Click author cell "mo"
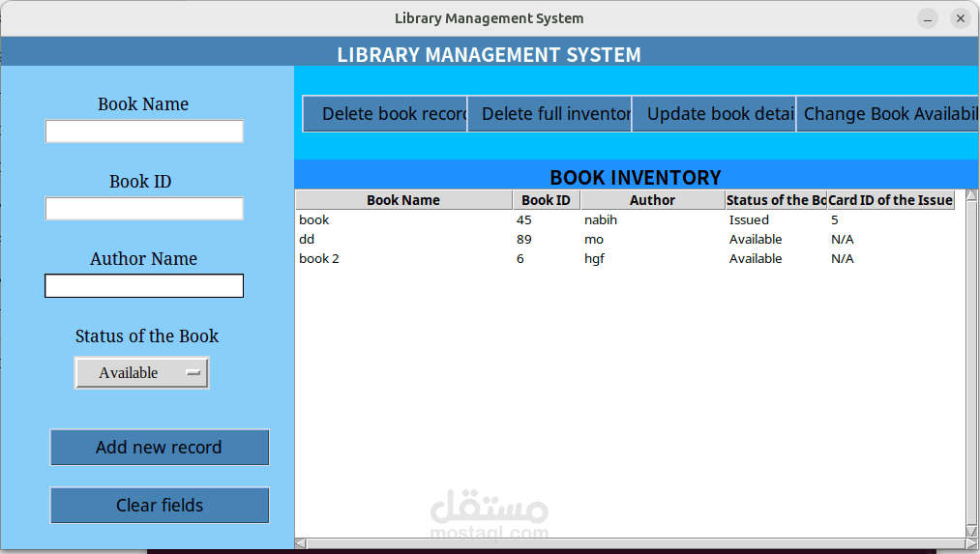Screen dimensions: 980x554 [594, 239]
